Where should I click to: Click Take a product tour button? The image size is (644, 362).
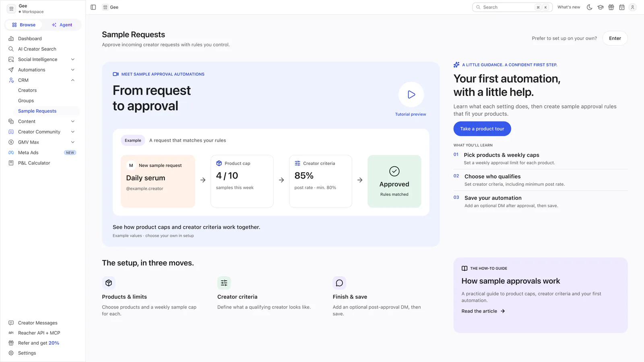pyautogui.click(x=482, y=129)
